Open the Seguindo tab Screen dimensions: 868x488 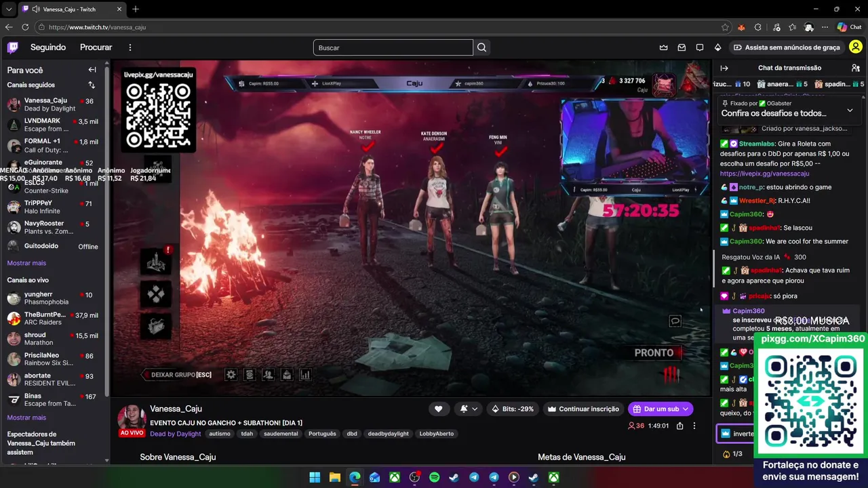(48, 47)
